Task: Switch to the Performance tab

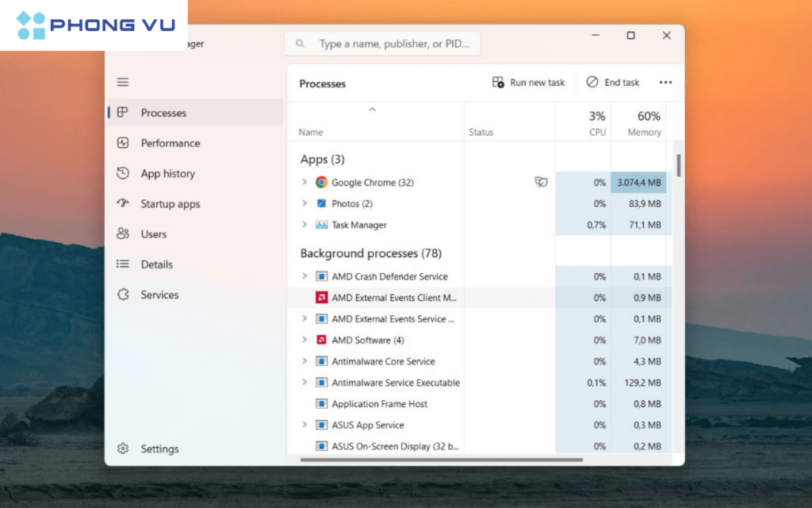Action: click(170, 144)
